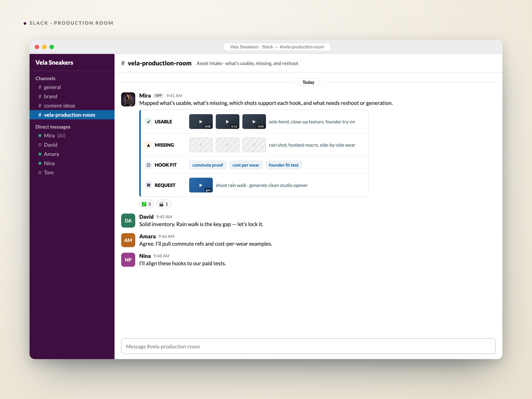Viewport: 532px width, 399px height.
Task: Click the REQUEST square icon
Action: click(x=149, y=185)
